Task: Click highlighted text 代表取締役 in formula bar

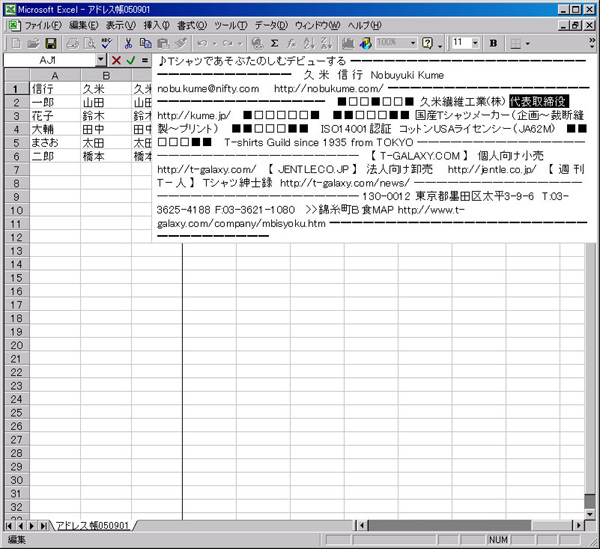Action: [x=539, y=101]
